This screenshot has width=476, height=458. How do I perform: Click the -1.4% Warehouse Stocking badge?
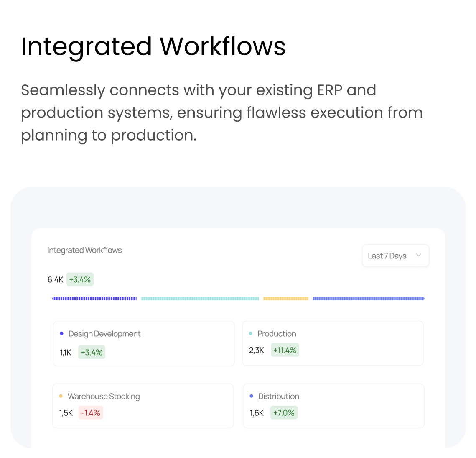point(91,413)
